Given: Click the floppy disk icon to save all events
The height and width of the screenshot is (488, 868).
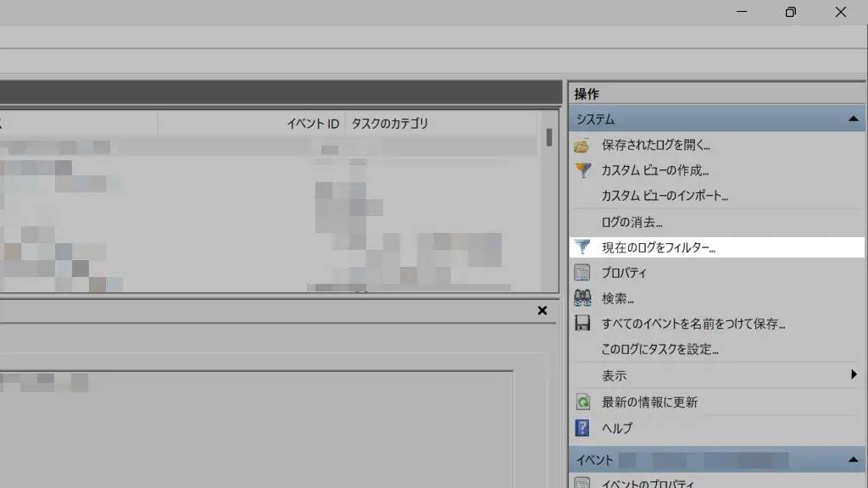Looking at the screenshot, I should [581, 324].
